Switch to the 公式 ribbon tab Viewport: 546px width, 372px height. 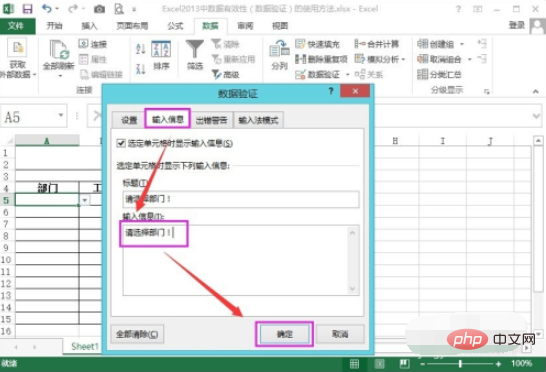pyautogui.click(x=175, y=26)
